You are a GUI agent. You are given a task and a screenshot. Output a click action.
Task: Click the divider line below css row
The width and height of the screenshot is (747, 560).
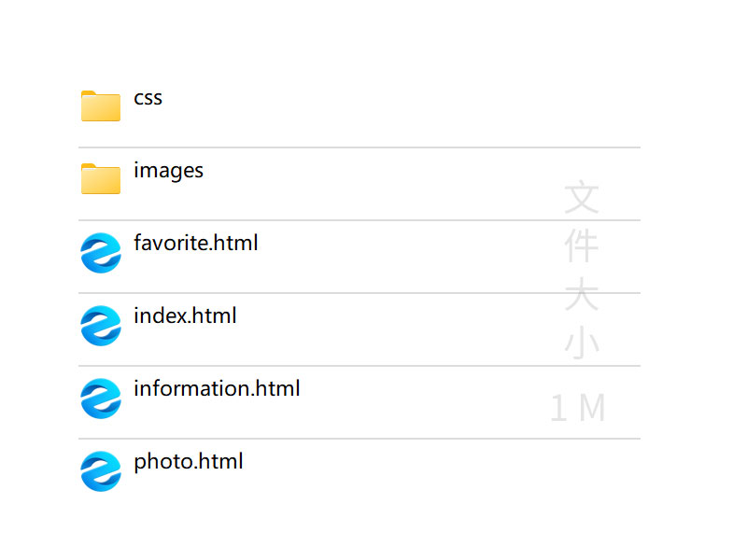click(x=359, y=147)
